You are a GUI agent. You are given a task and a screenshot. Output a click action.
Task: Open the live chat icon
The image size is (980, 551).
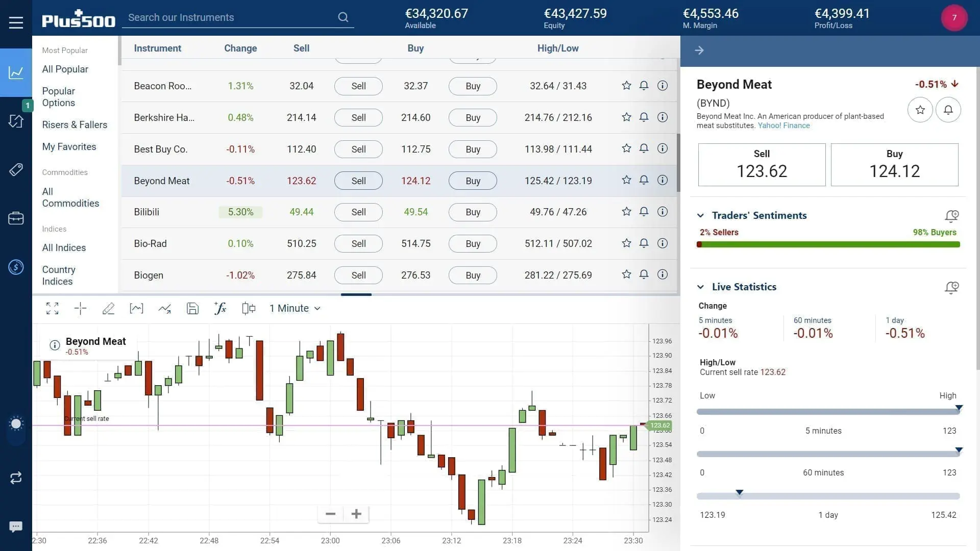pos(16,527)
